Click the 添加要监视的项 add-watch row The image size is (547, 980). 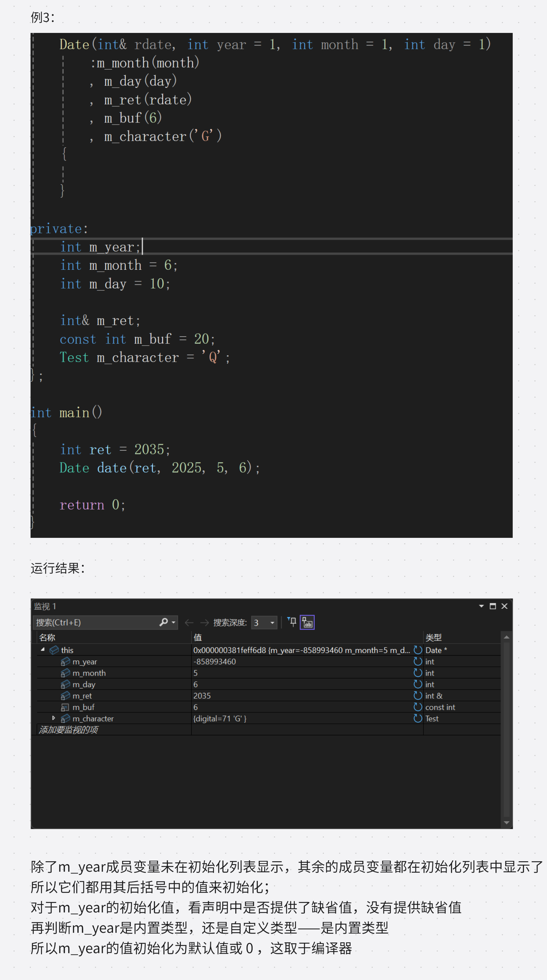(x=114, y=729)
